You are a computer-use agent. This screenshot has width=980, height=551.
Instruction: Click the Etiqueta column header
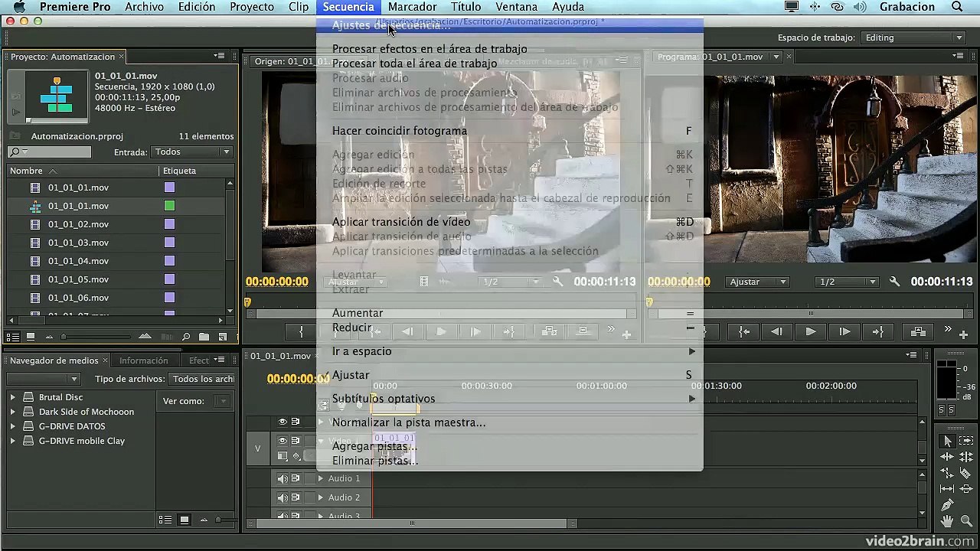179,171
